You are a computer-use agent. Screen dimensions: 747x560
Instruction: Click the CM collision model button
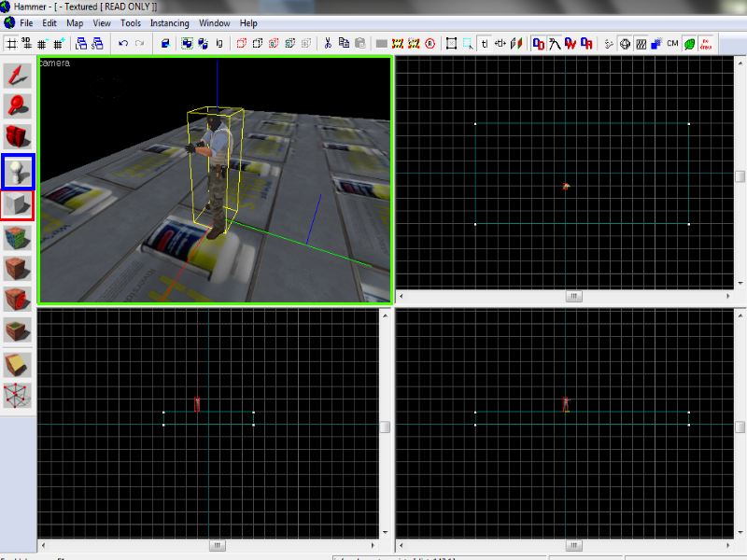coord(672,43)
